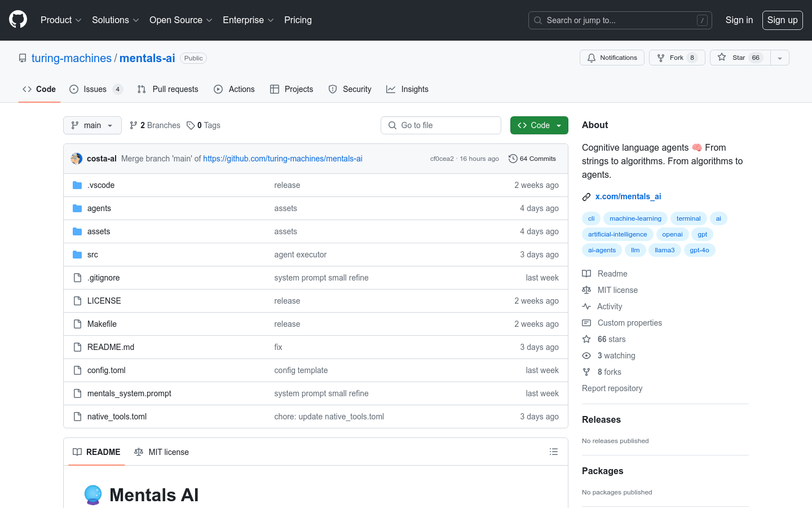
Task: Click the Fork icon button
Action: [661, 58]
